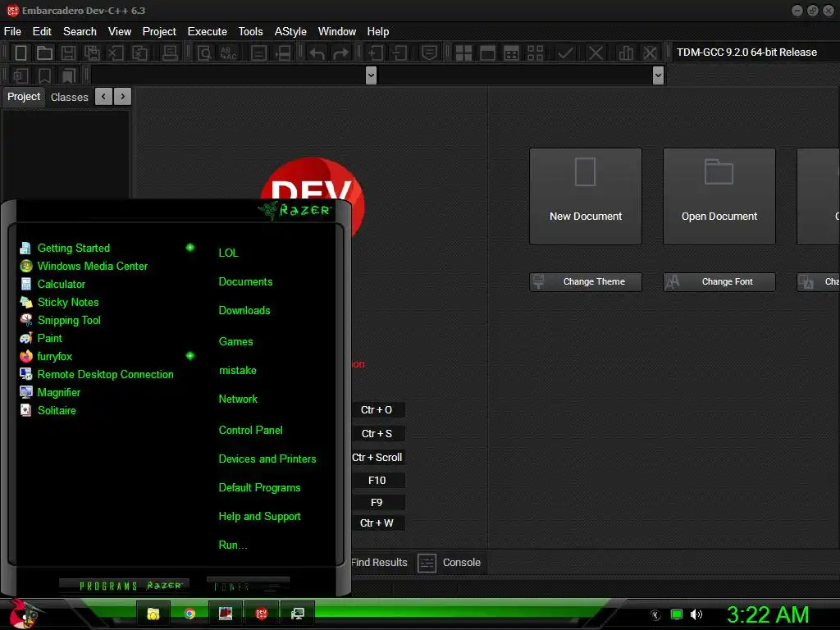Click the F10 shortcut label
The height and width of the screenshot is (630, 840).
pos(377,481)
